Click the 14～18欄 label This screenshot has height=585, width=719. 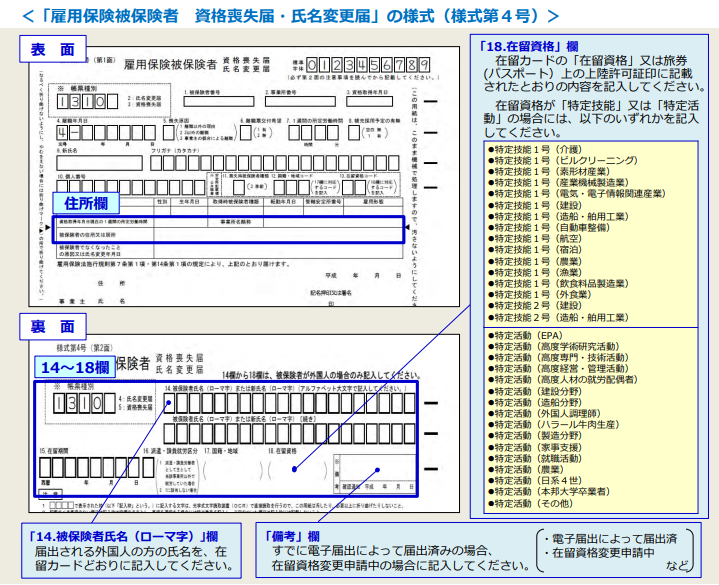pyautogui.click(x=75, y=367)
